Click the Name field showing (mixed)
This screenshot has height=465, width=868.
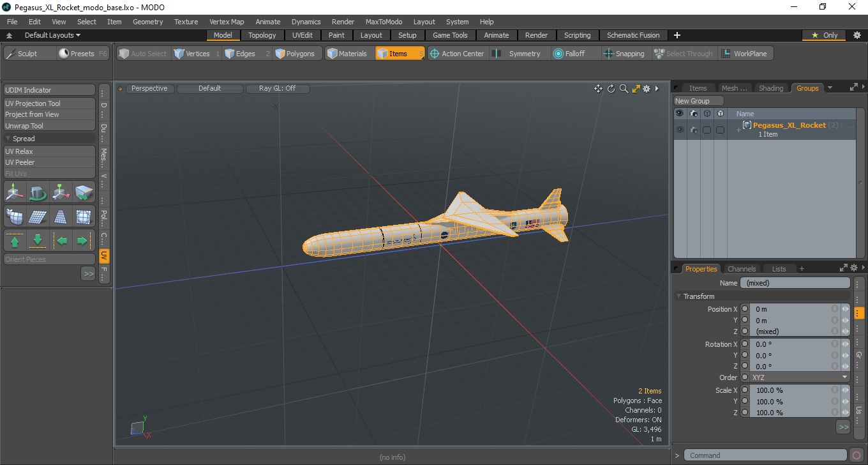795,283
